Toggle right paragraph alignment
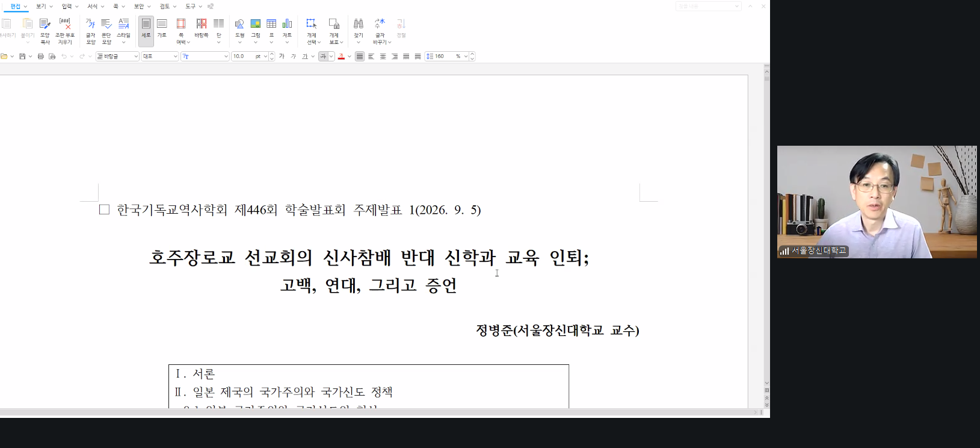This screenshot has width=980, height=448. click(x=395, y=57)
